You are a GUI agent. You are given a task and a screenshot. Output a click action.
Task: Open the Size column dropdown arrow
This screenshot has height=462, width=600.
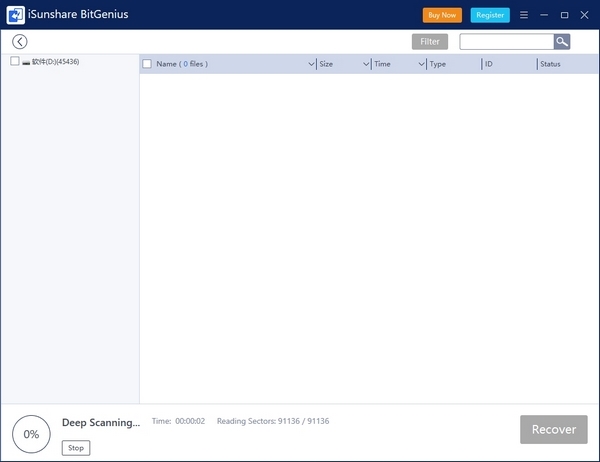point(366,64)
